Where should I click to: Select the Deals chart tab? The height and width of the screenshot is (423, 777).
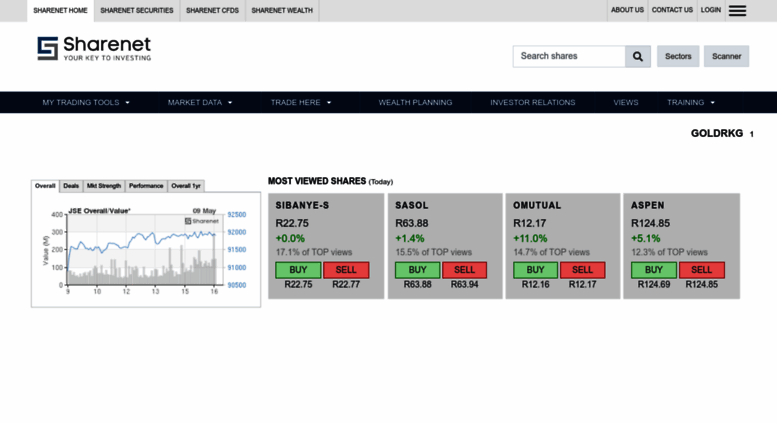pos(71,186)
